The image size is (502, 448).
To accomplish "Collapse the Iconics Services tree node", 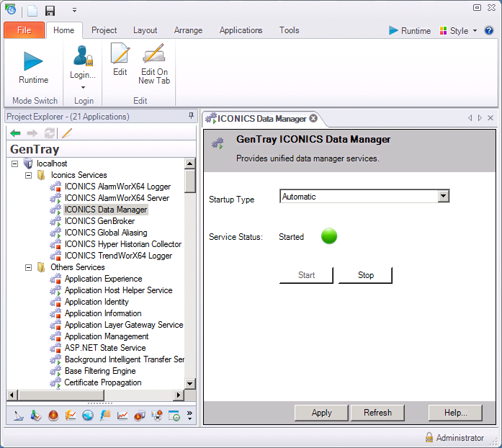I will point(29,175).
